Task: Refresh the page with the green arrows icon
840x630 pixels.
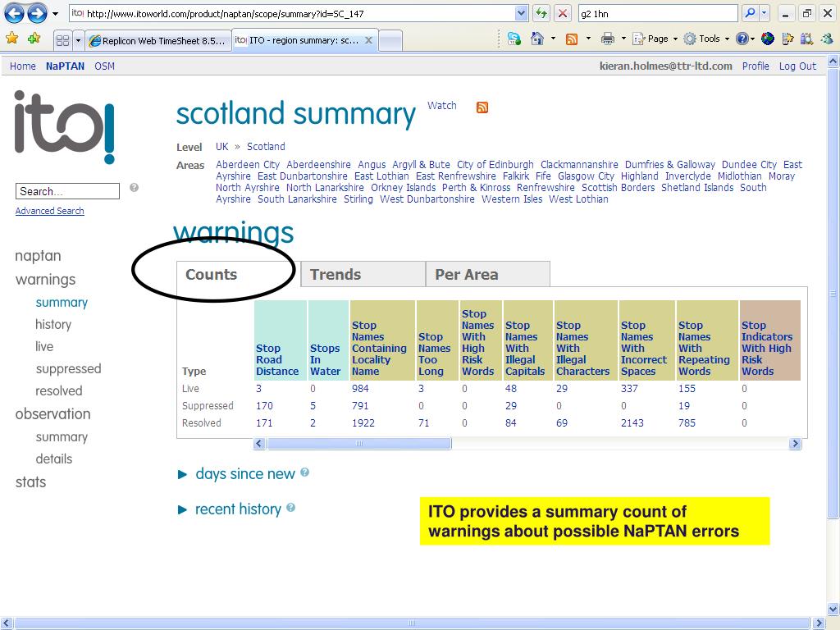Action: [541, 13]
